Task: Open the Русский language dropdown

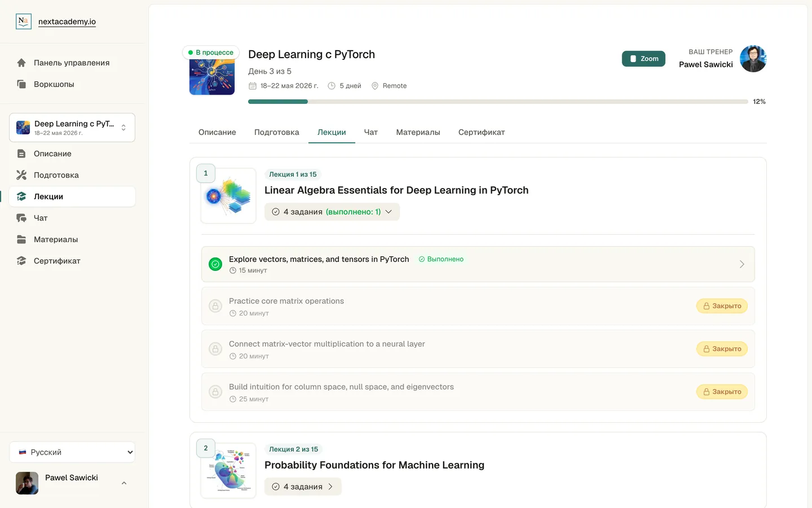Action: click(x=72, y=452)
